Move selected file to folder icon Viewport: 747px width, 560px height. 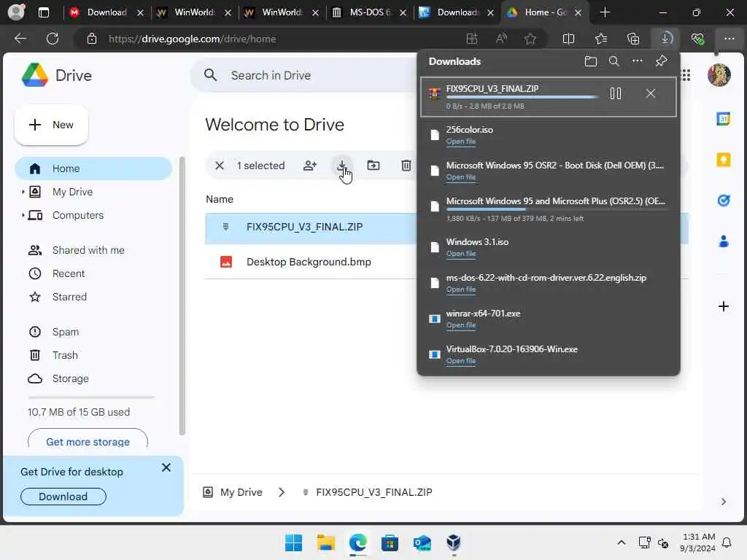click(373, 166)
